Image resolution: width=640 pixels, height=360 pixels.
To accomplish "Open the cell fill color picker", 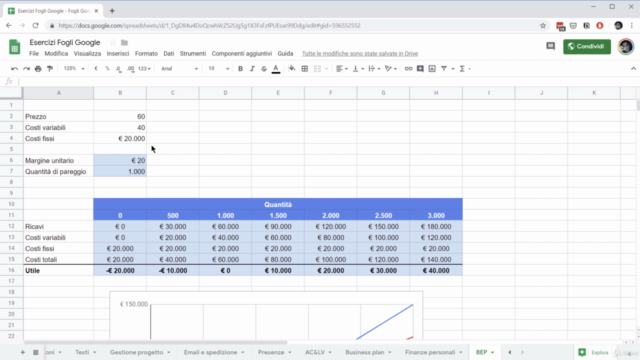I will point(292,69).
